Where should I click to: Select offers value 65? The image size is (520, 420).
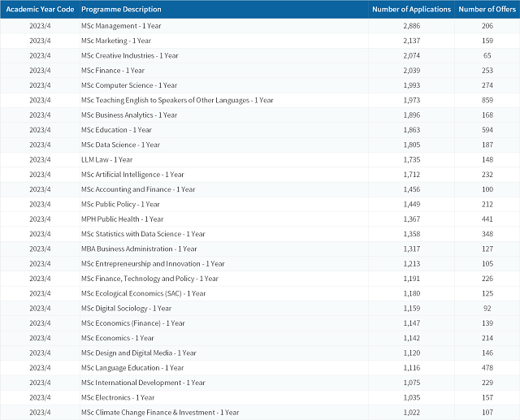point(487,56)
